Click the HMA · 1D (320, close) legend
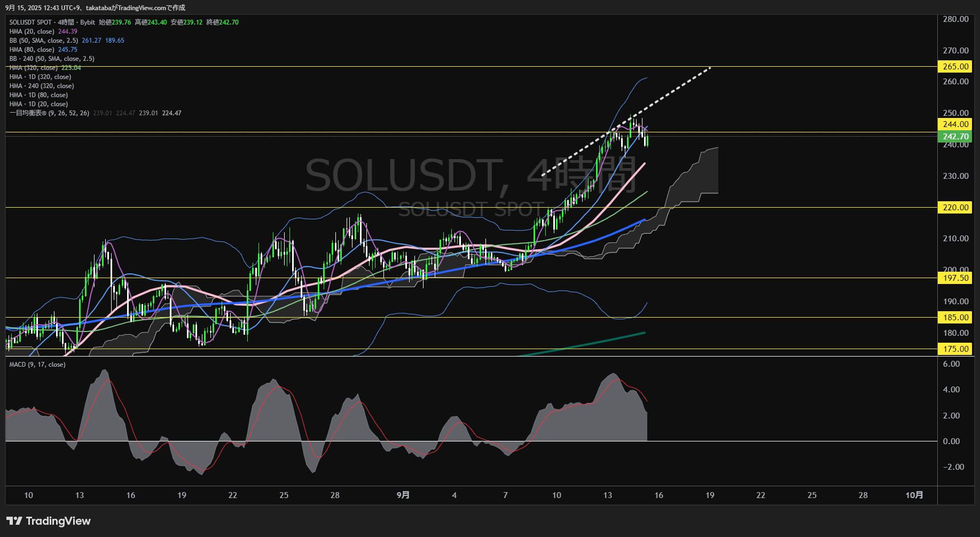Viewport: 980px width, 537px height. [x=40, y=77]
